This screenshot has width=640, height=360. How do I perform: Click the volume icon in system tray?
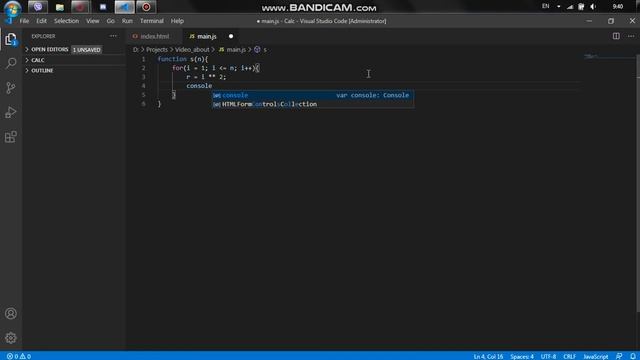click(593, 7)
